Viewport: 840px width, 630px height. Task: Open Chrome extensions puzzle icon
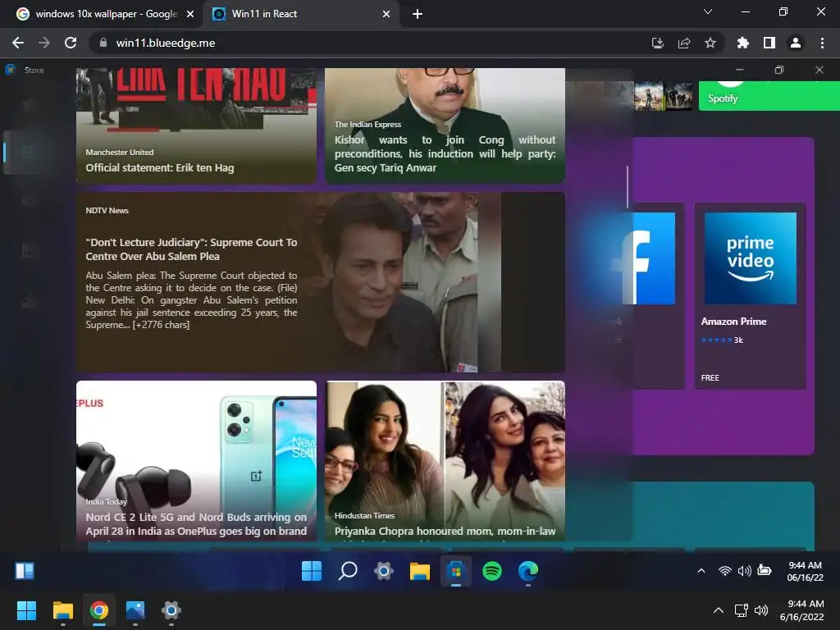743,43
